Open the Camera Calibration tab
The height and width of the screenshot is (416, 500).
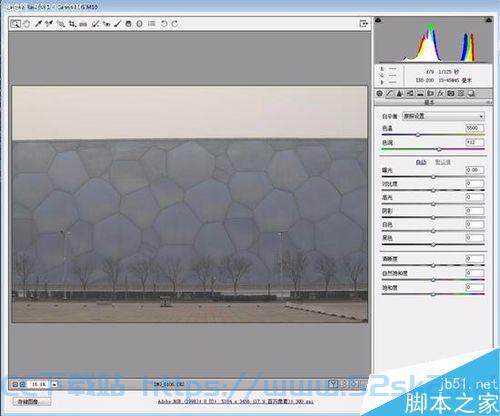coord(451,94)
